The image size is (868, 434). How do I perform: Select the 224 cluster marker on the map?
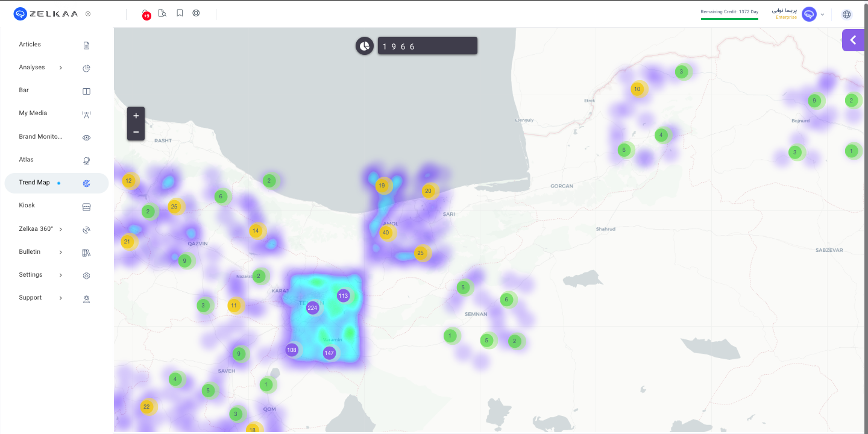click(x=312, y=307)
